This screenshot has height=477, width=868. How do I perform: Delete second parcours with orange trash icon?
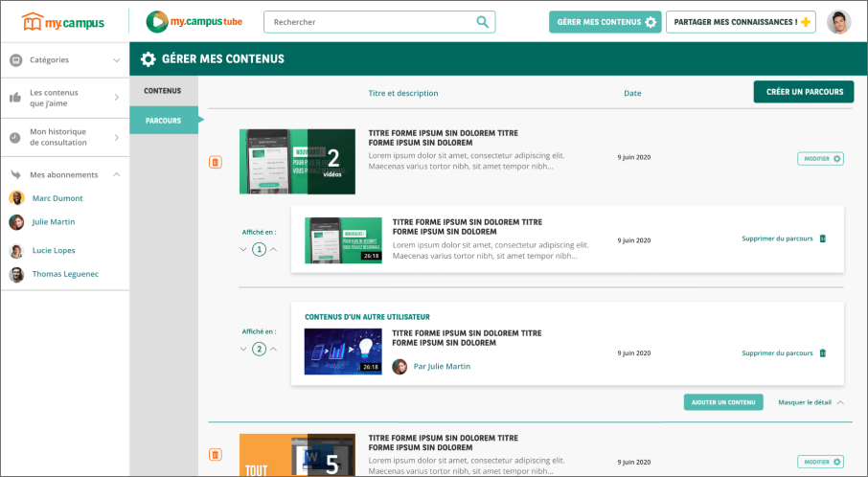click(216, 455)
